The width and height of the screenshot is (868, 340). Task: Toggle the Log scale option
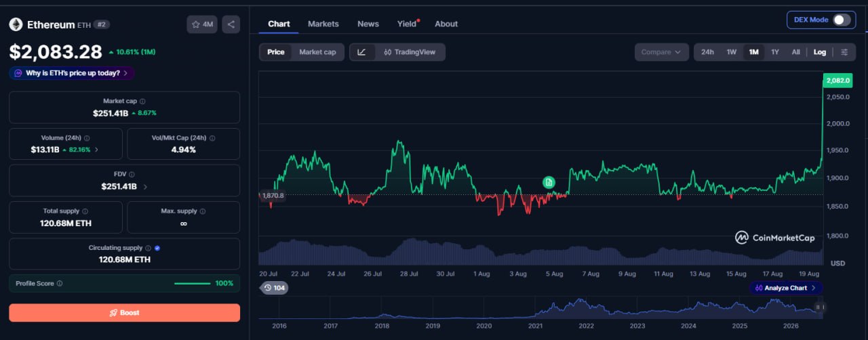click(820, 52)
